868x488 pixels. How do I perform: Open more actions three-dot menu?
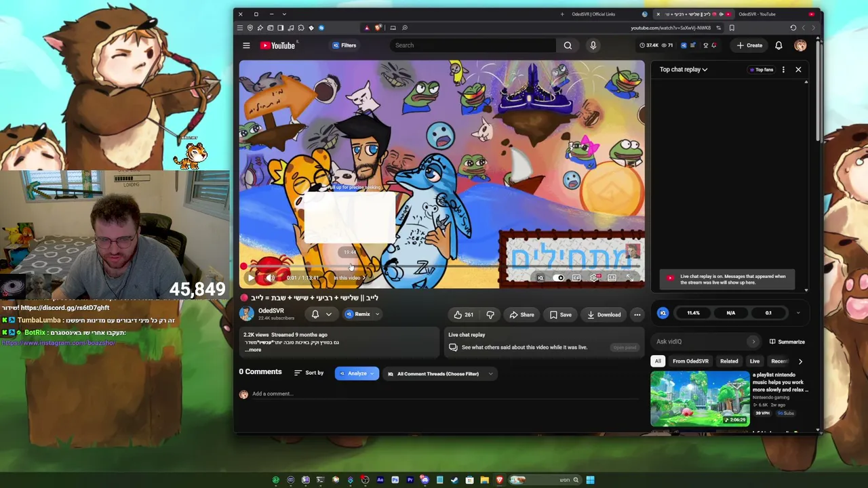point(637,314)
